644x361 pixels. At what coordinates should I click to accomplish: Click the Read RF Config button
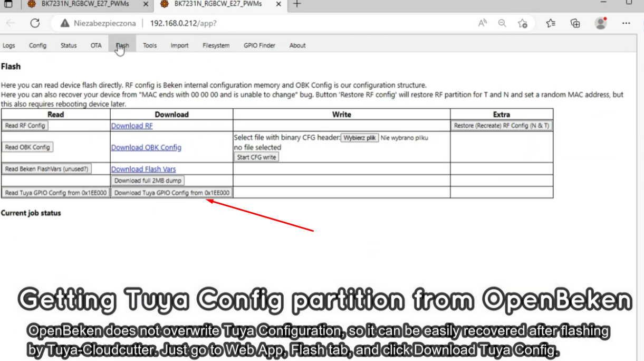point(25,126)
